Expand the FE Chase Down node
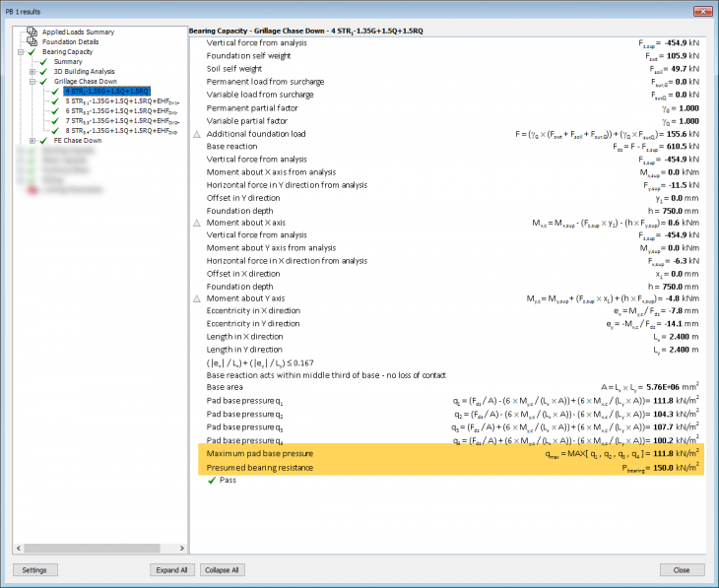This screenshot has width=719, height=588. point(33,141)
